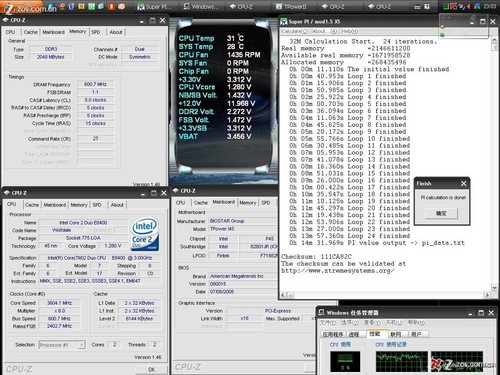Click the DRAM Frequency value 600.7 MHz
Viewport: 500px width, 375px height.
pyautogui.click(x=95, y=84)
